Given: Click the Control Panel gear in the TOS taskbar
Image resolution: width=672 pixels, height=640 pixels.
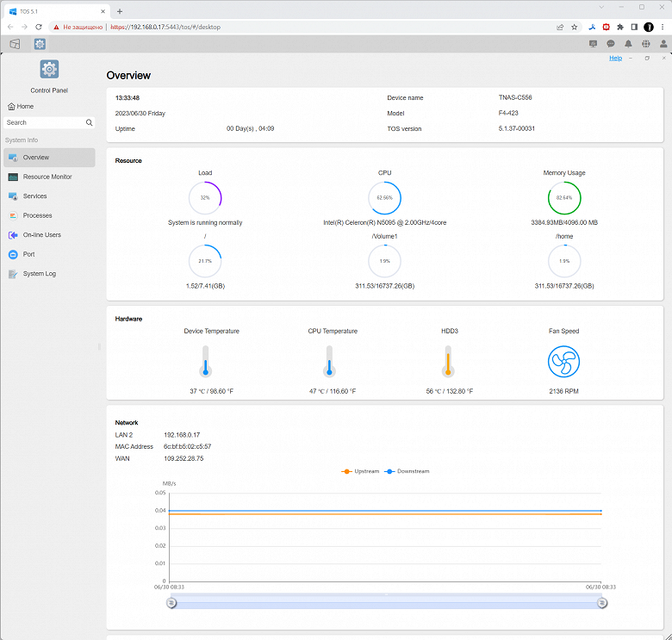Looking at the screenshot, I should [40, 44].
